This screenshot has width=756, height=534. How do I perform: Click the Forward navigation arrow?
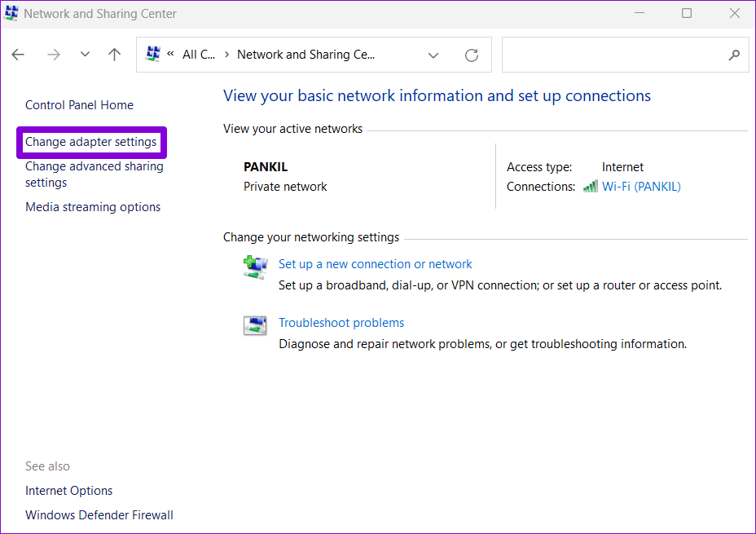click(54, 55)
